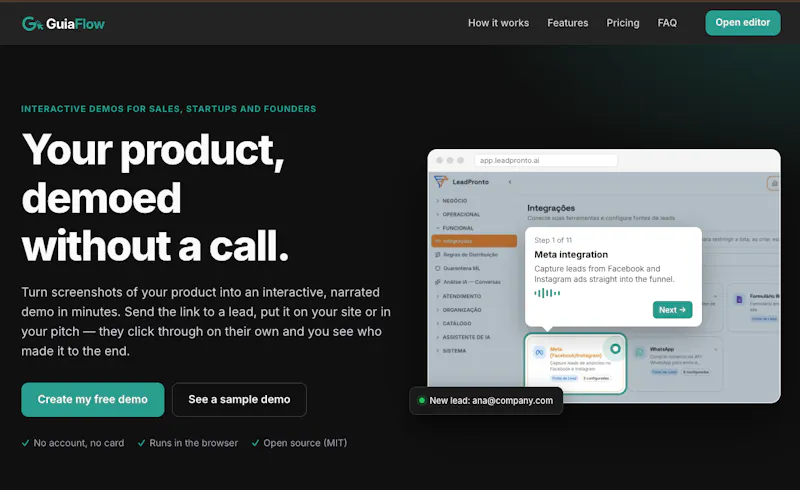Click the Quarentena ML shield icon

point(438,268)
